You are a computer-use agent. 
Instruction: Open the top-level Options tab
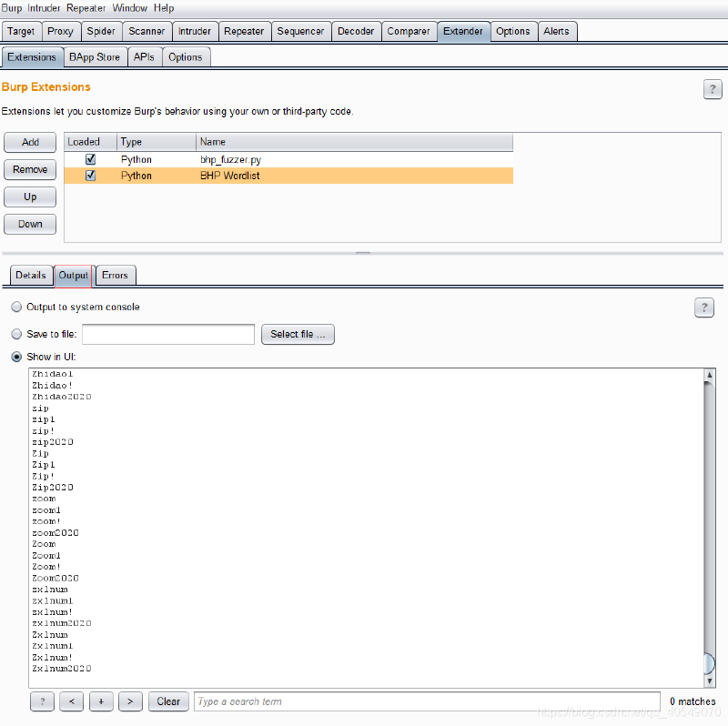[513, 32]
